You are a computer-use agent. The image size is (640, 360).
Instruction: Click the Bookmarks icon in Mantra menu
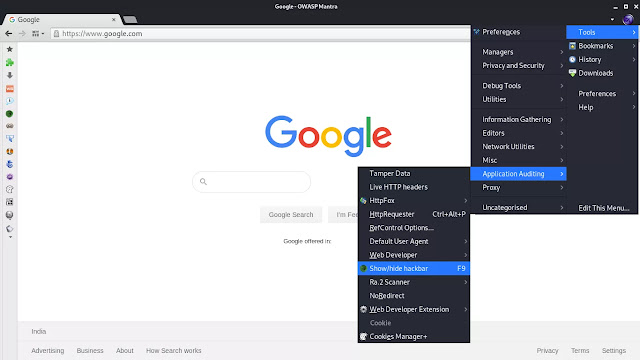click(573, 46)
